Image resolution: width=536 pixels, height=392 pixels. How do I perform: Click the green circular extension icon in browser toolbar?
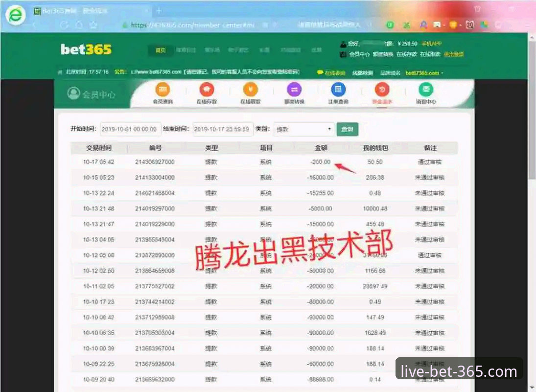tap(390, 25)
